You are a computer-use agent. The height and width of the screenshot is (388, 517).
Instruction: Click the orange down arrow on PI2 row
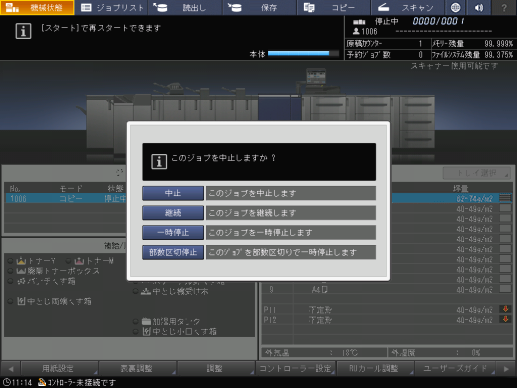click(x=505, y=319)
